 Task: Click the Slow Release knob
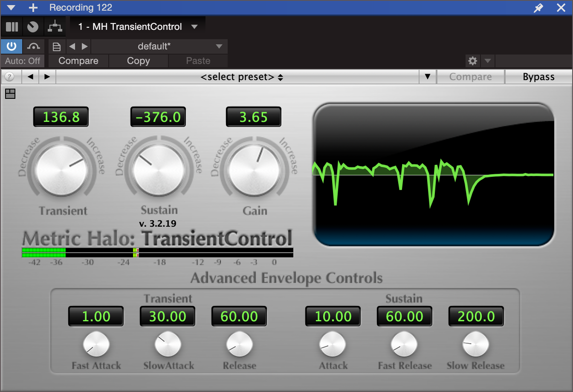(476, 344)
